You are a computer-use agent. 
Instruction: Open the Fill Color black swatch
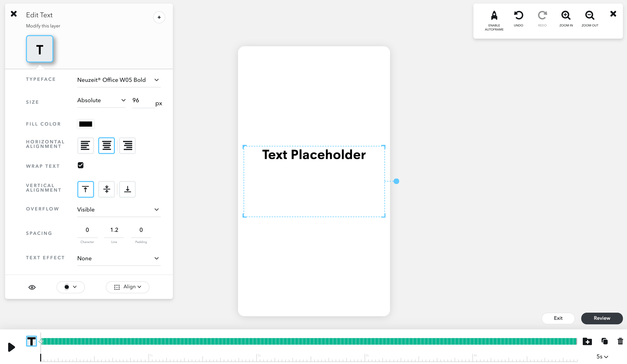[86, 124]
